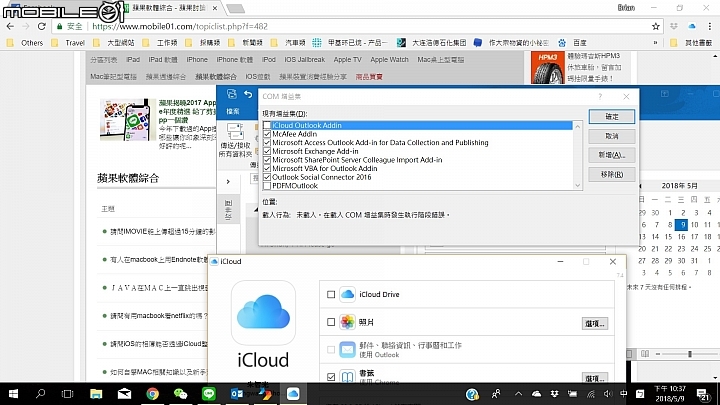Select day 10 in Outlook calendar
The width and height of the screenshot is (720, 405).
click(694, 225)
